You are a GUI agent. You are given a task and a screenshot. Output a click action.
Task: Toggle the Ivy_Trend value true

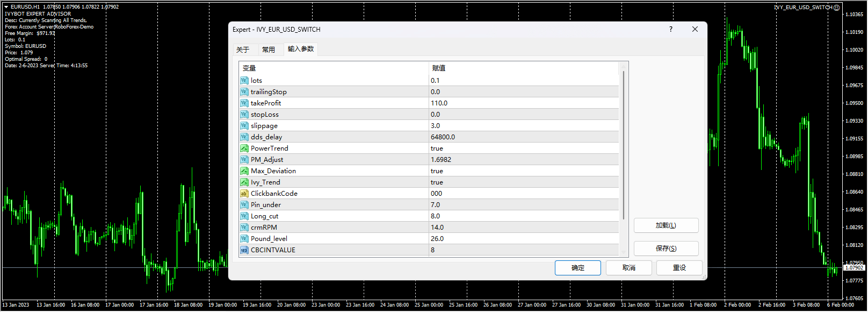524,182
